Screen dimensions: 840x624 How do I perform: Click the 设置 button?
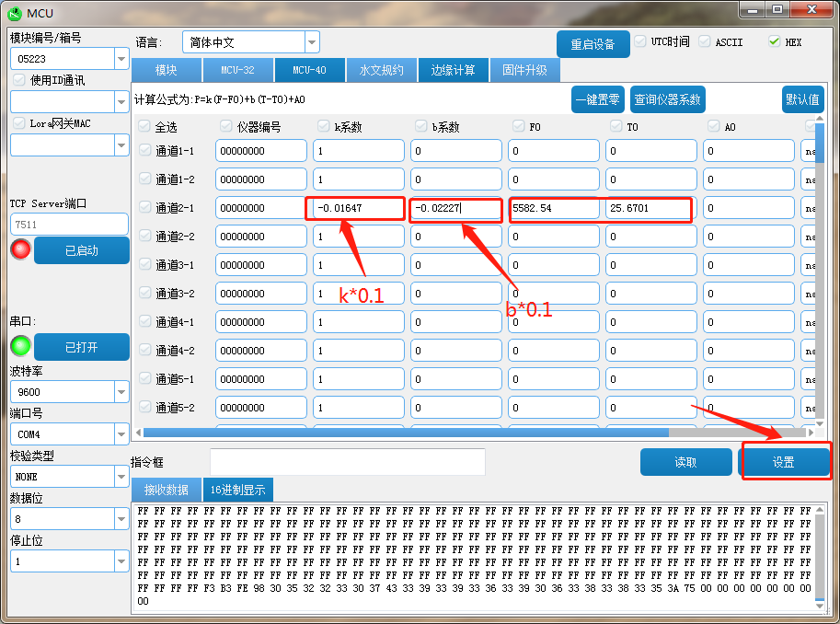[x=783, y=462]
